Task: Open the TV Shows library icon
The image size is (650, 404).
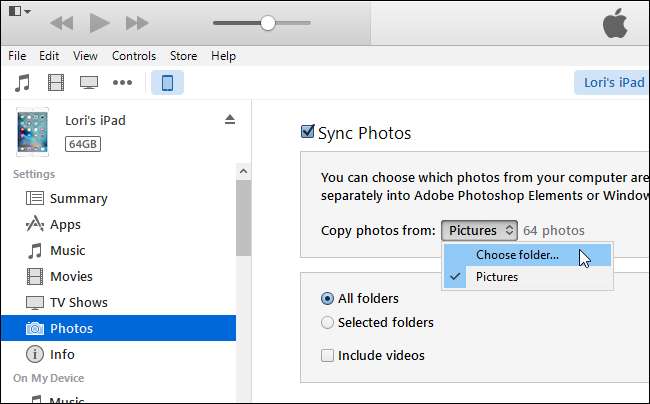Action: [x=89, y=82]
